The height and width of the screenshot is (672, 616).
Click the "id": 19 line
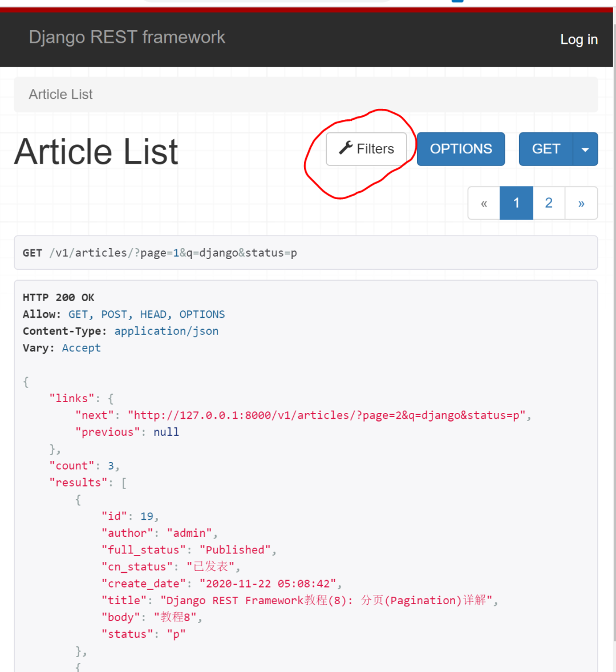(130, 516)
